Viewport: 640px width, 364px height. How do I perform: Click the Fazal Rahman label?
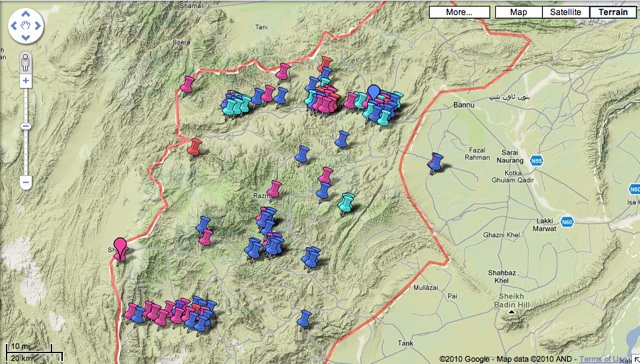[x=477, y=154]
